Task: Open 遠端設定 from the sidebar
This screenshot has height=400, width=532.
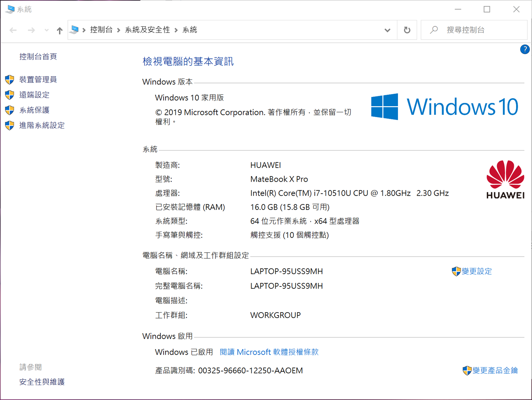Action: pos(34,95)
